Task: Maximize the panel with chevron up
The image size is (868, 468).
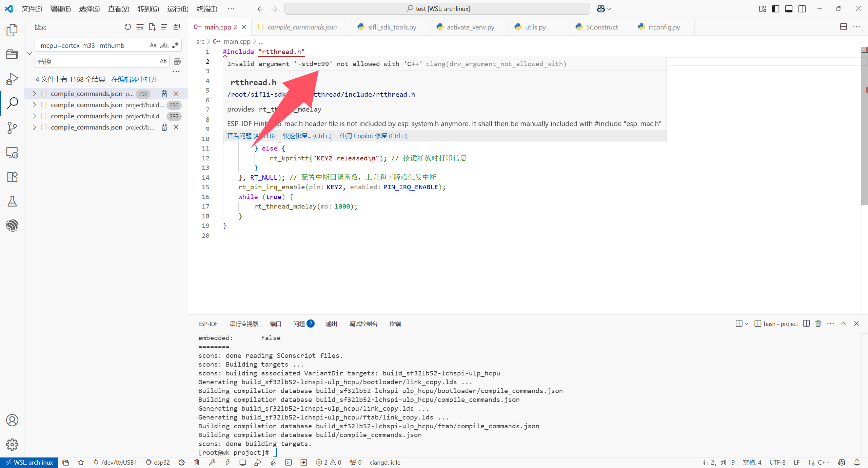Action: pos(843,324)
